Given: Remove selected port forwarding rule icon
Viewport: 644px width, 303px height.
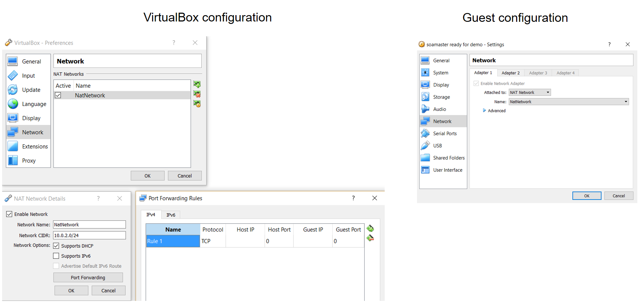Looking at the screenshot, I should (x=370, y=238).
